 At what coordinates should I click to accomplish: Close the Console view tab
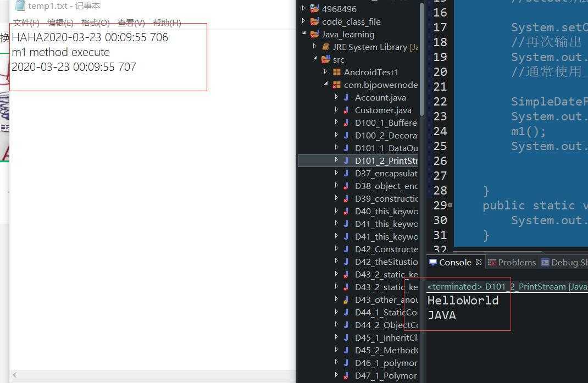tap(479, 262)
